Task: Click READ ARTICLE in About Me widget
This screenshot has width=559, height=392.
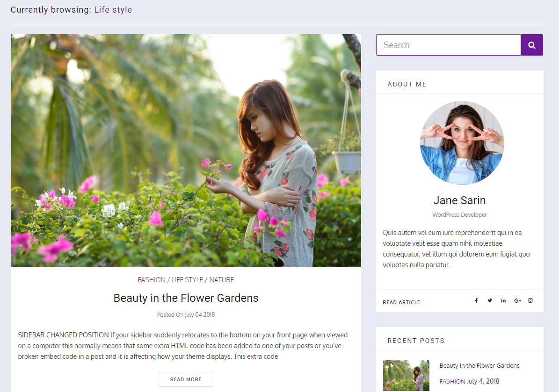Action: (401, 302)
